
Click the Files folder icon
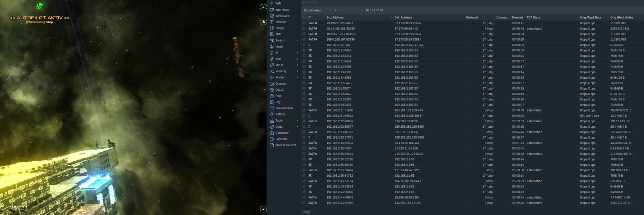tap(272, 96)
